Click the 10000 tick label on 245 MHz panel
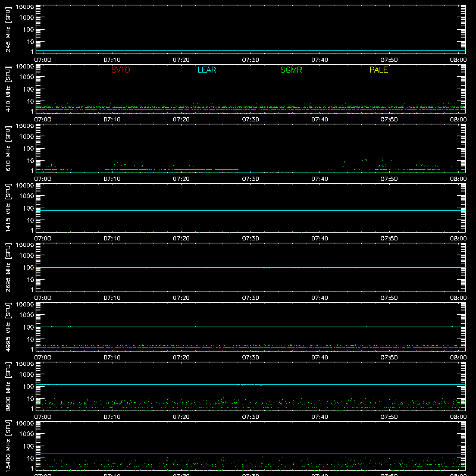The height and width of the screenshot is (476, 476). pos(25,7)
